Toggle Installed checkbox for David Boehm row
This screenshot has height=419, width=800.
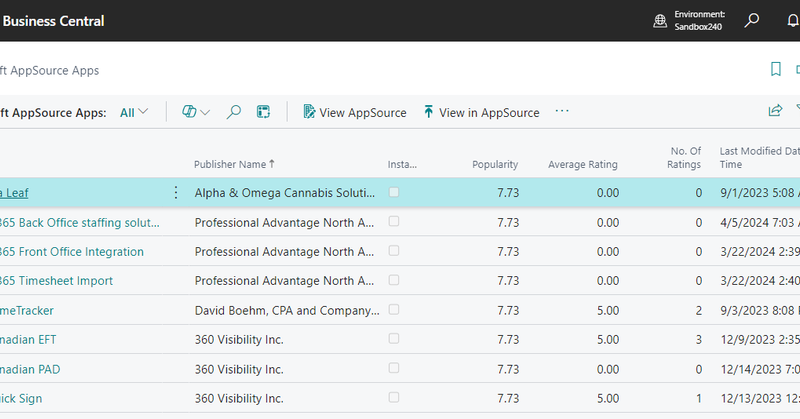point(394,310)
